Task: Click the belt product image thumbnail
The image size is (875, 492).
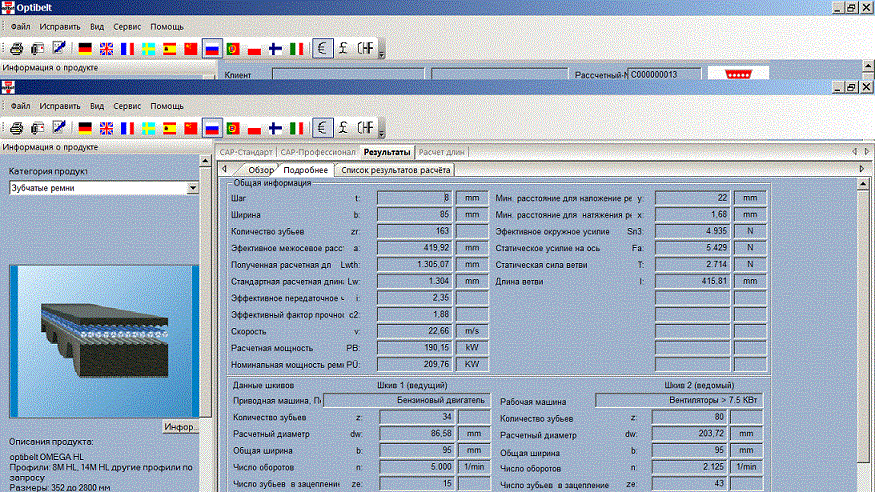Action: (104, 341)
